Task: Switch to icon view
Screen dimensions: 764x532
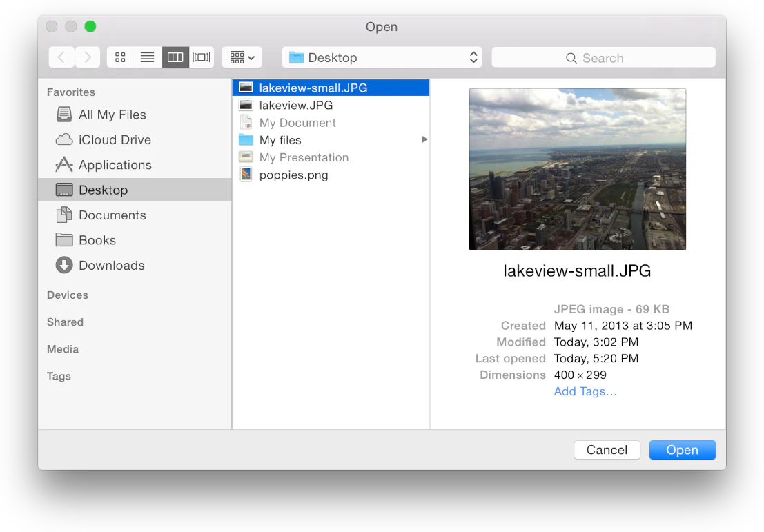Action: (x=120, y=57)
